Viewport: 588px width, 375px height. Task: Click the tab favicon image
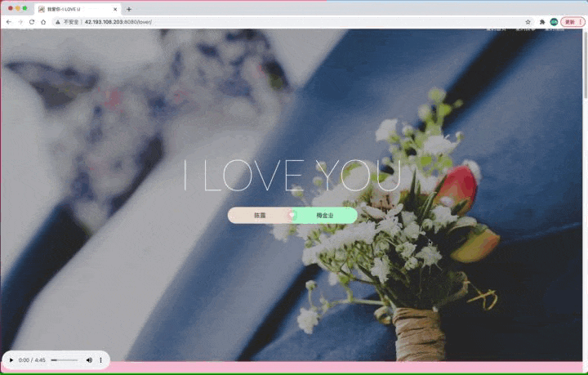(42, 9)
